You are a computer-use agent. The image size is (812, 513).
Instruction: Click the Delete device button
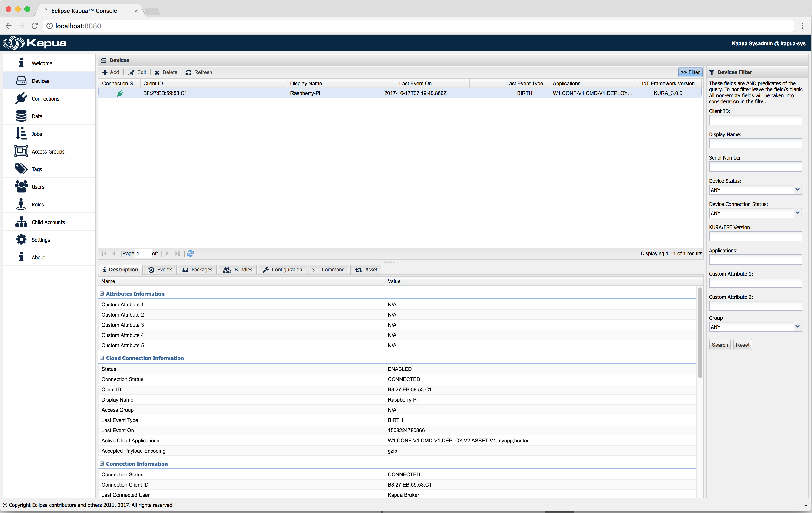coord(166,72)
